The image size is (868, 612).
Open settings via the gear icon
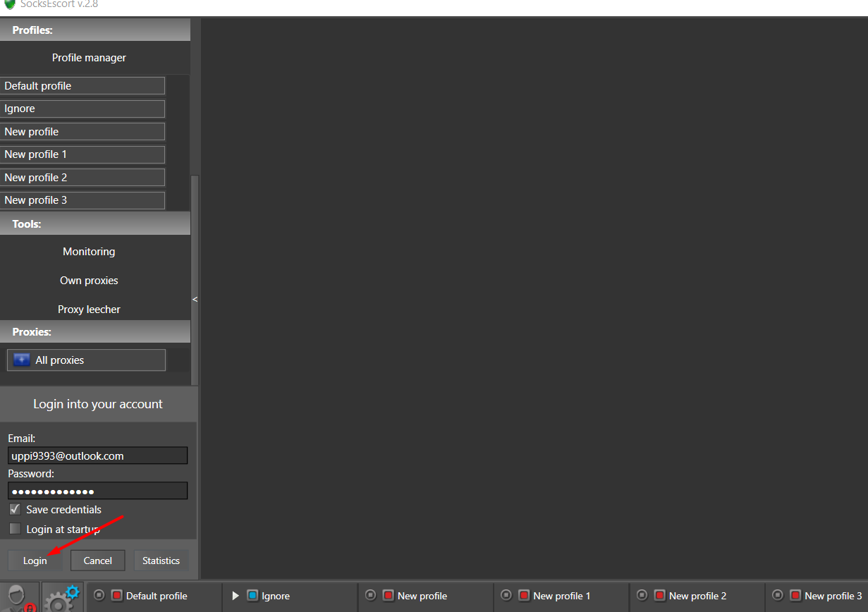click(x=61, y=597)
